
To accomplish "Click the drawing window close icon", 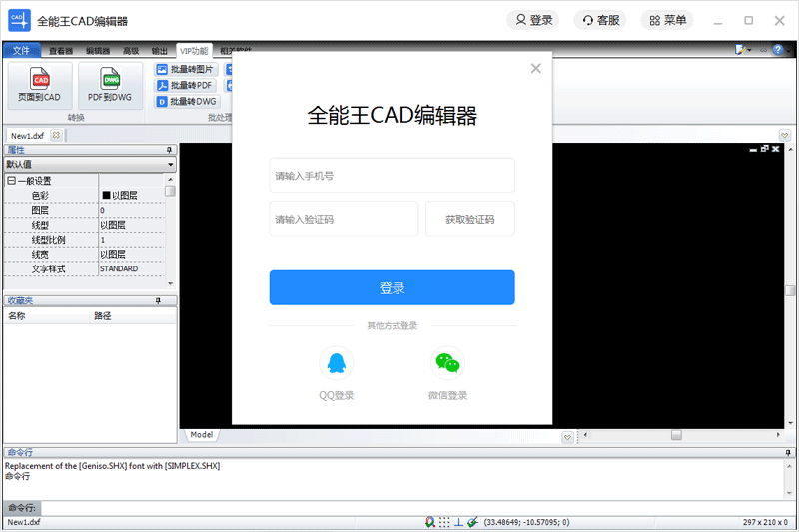I will [x=776, y=148].
